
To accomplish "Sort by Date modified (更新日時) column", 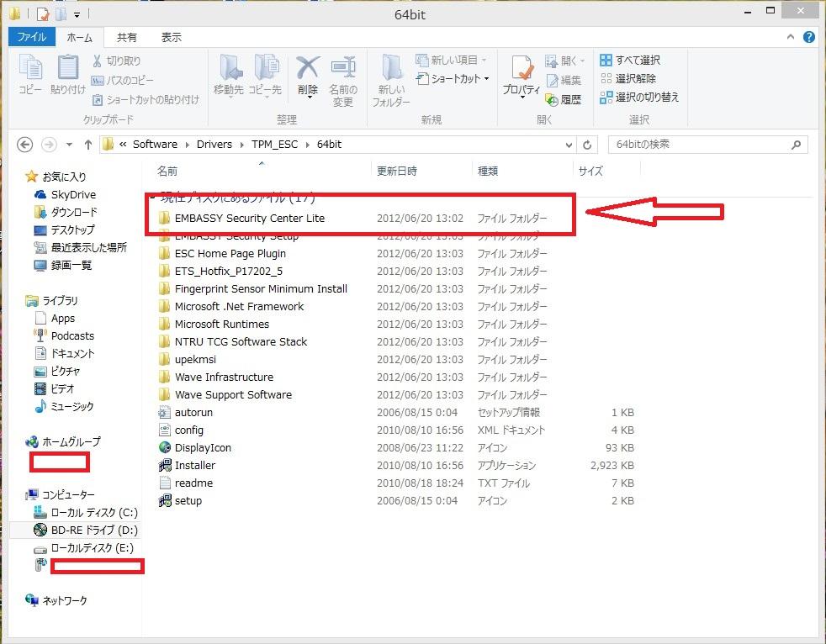I will point(397,172).
